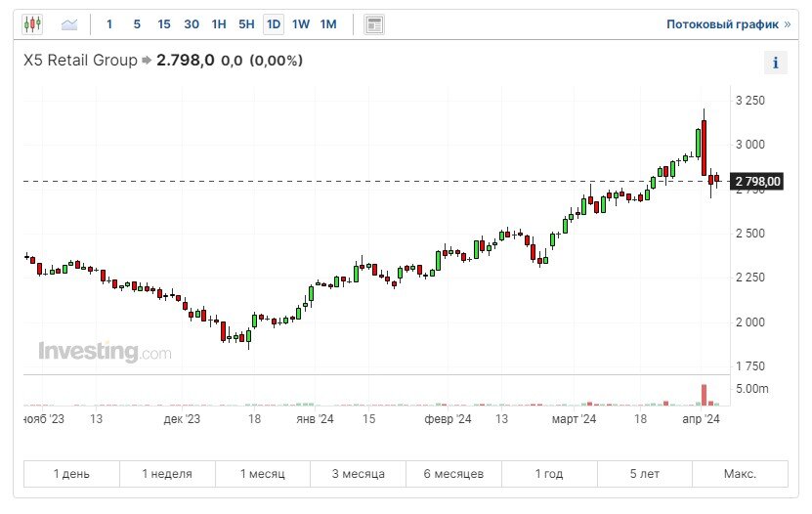
Task: Click the 1 750 price axis label
Action: tap(749, 366)
